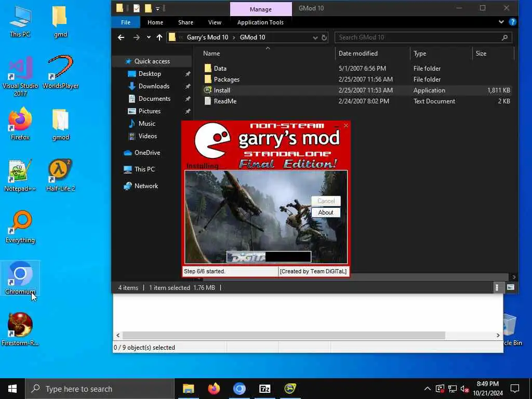
Task: Refresh the GMod 10 folder view
Action: coord(324,37)
